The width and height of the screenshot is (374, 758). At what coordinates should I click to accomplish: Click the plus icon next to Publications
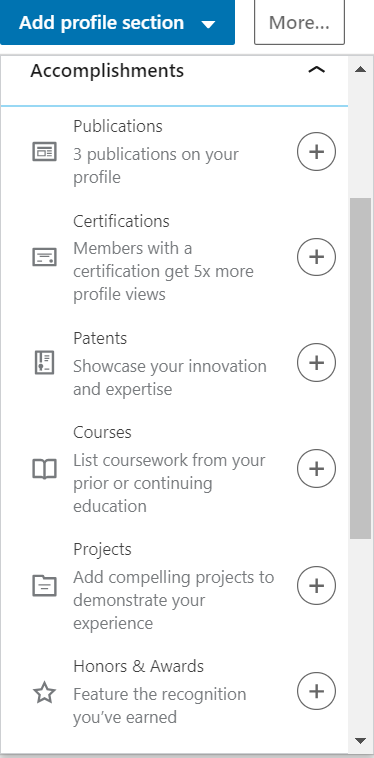click(x=316, y=152)
